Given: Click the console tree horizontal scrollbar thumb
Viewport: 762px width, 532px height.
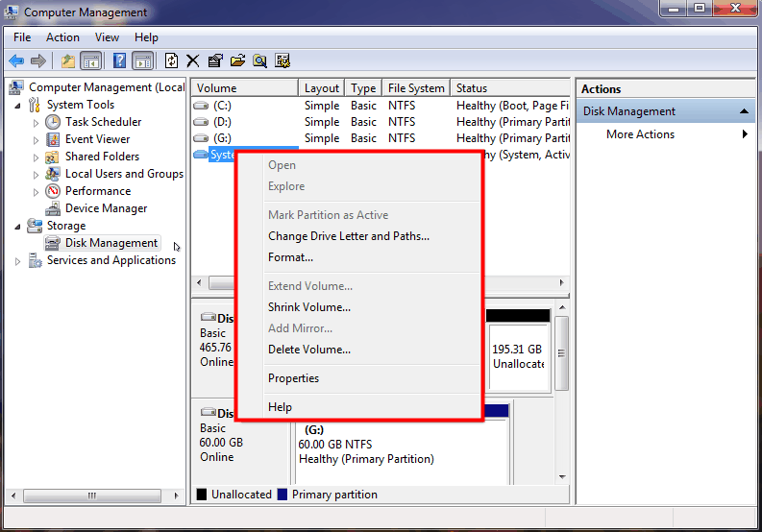Looking at the screenshot, I should click(92, 496).
